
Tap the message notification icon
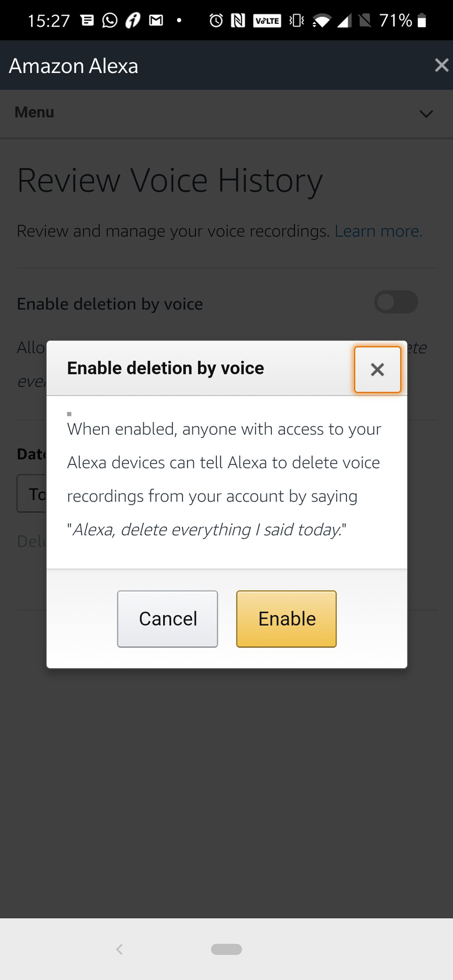pos(88,20)
